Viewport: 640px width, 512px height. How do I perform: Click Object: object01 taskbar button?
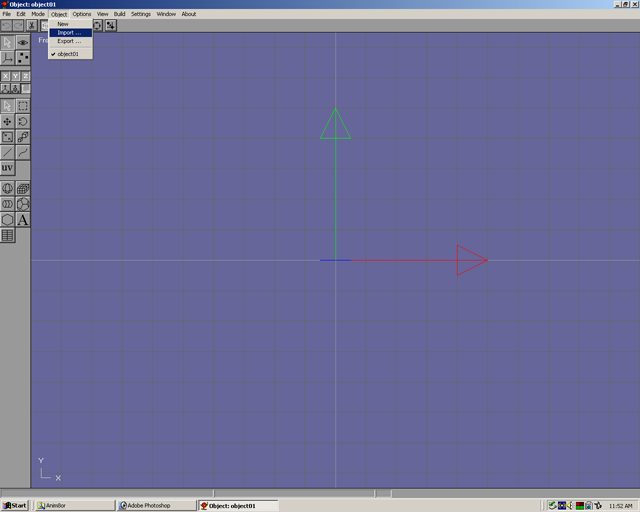pos(239,505)
